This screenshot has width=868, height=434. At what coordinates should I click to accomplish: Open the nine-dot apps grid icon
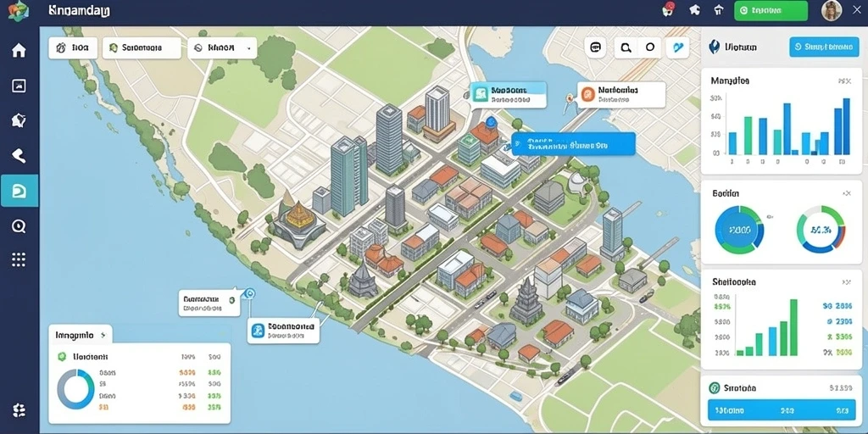pos(19,259)
